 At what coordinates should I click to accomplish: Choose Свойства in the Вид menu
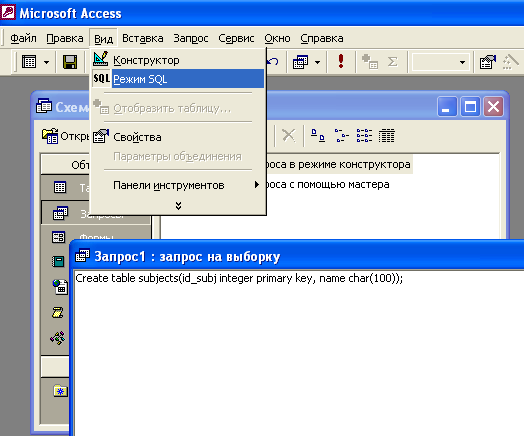(x=178, y=137)
